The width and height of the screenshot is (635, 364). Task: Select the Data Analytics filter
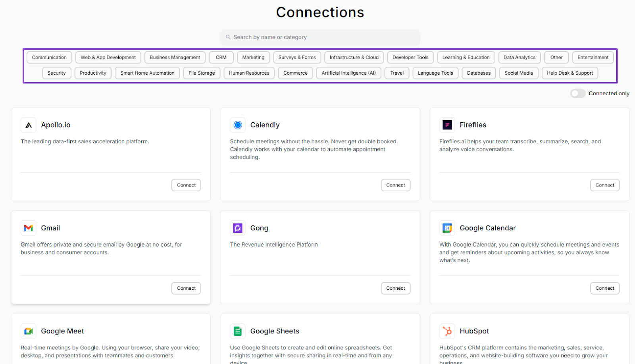(520, 58)
